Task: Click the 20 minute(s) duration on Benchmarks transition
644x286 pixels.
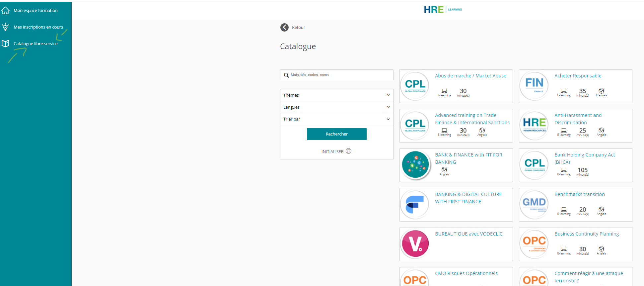Action: 583,211
